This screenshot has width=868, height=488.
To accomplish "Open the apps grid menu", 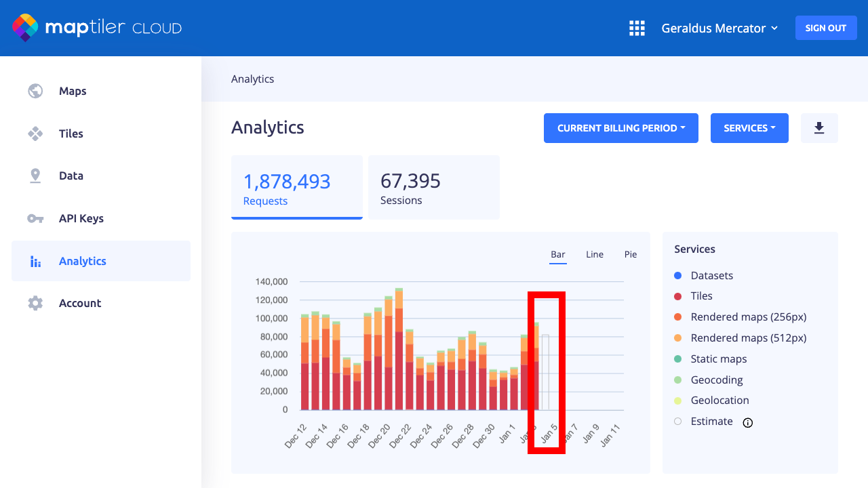I will [637, 28].
